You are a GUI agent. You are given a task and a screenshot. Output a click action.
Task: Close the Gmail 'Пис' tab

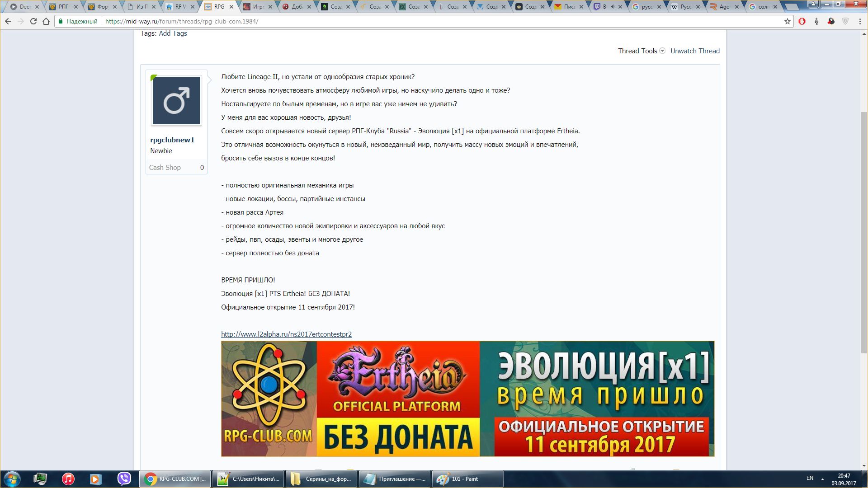point(581,7)
